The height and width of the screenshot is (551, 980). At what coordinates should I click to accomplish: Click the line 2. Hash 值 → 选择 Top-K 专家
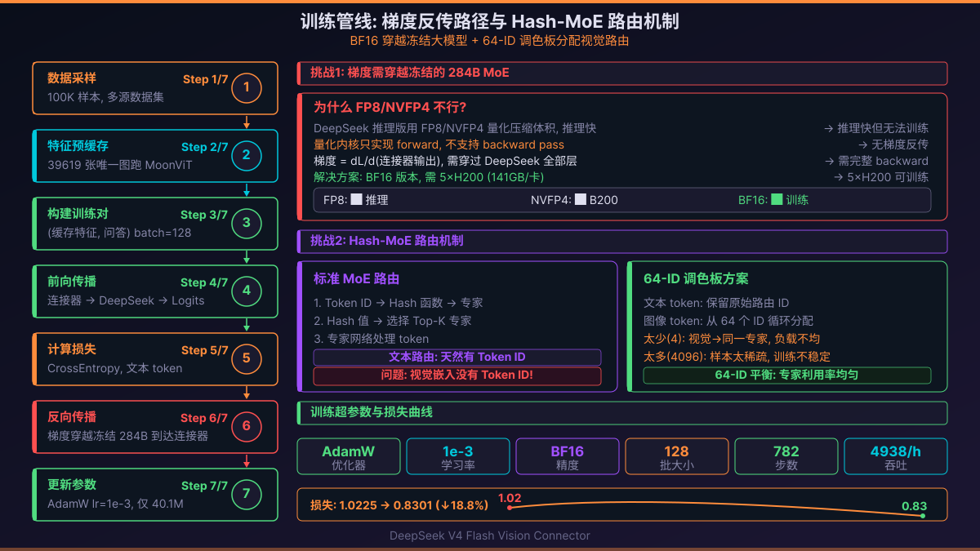[x=393, y=321]
